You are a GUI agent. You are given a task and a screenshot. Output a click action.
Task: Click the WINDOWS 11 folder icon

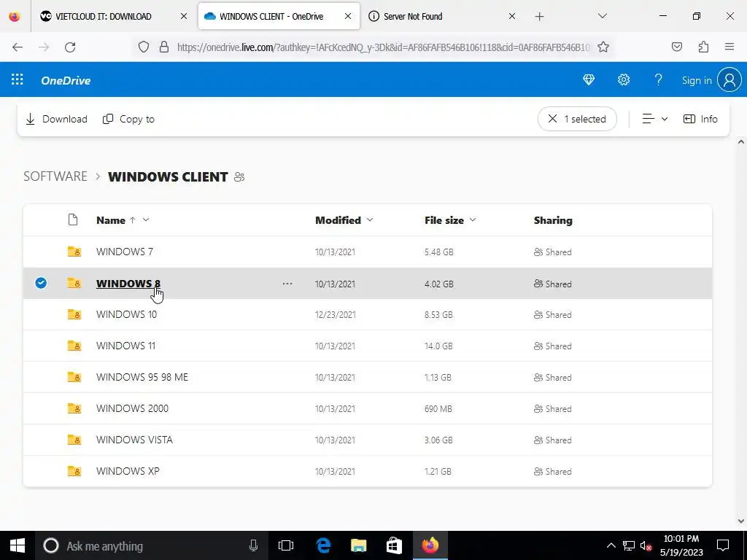click(74, 346)
